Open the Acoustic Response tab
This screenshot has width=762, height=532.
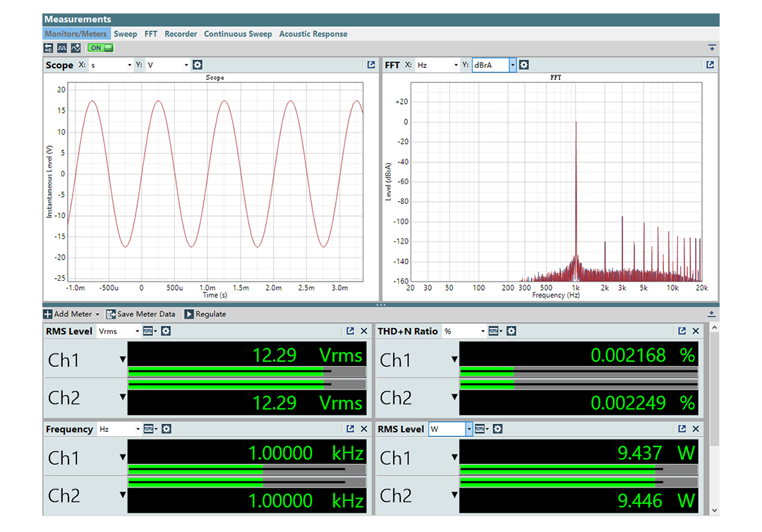(x=313, y=34)
